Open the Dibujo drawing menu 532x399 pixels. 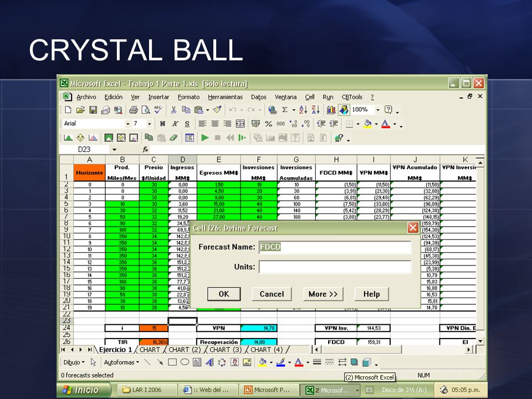(x=74, y=362)
